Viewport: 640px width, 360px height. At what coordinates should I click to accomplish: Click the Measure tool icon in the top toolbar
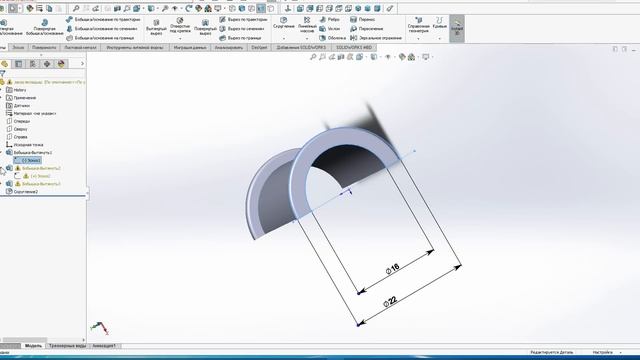tap(390, 8)
